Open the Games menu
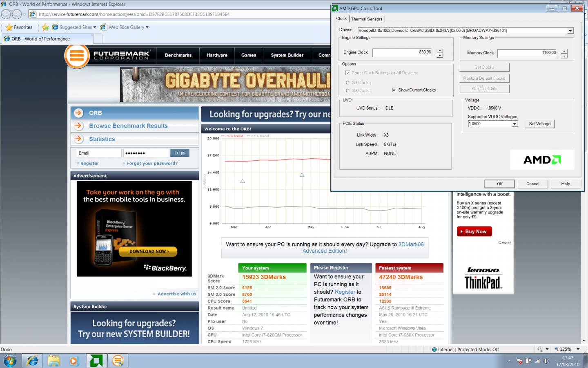The width and height of the screenshot is (588, 368). 249,55
